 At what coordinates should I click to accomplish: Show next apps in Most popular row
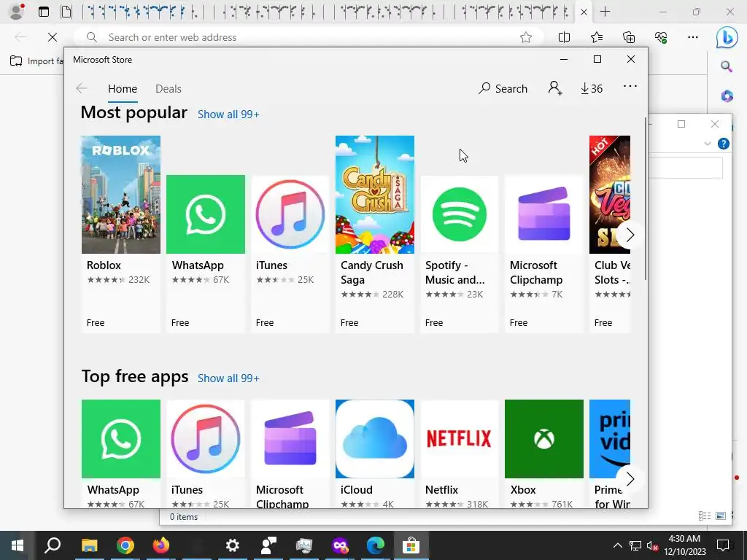coord(630,235)
